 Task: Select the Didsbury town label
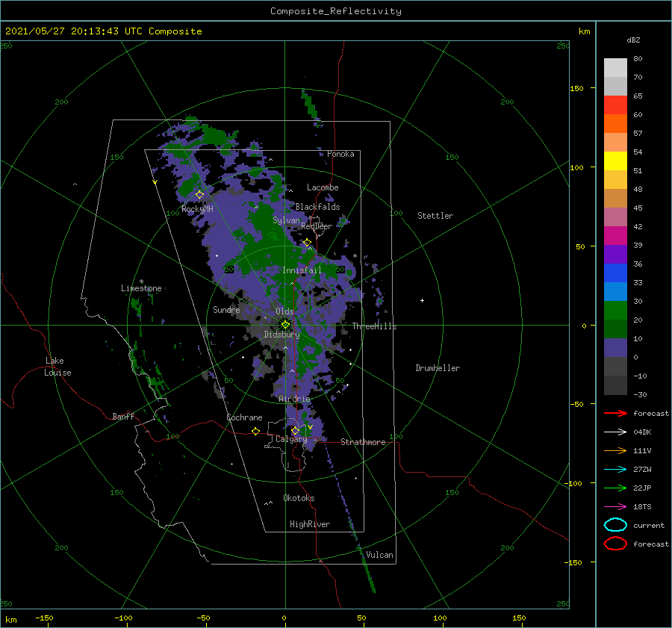281,335
